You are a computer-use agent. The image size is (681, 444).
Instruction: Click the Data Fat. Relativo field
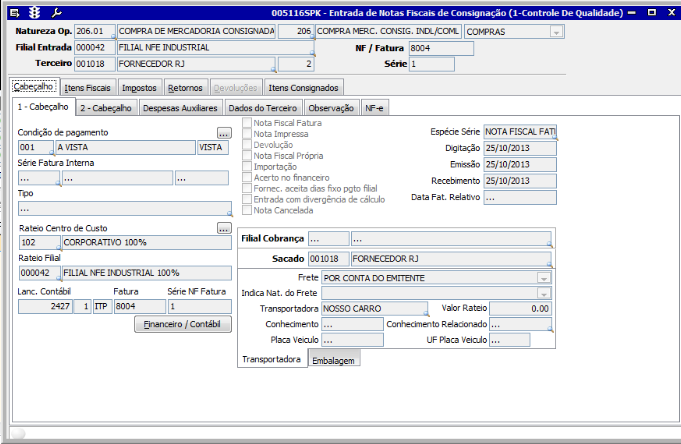point(519,198)
